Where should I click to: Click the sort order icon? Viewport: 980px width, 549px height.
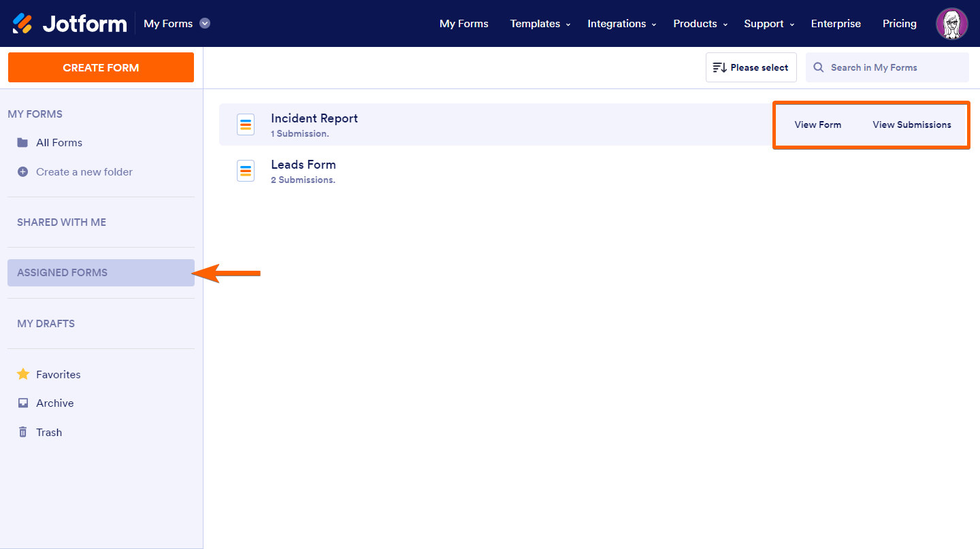point(719,67)
